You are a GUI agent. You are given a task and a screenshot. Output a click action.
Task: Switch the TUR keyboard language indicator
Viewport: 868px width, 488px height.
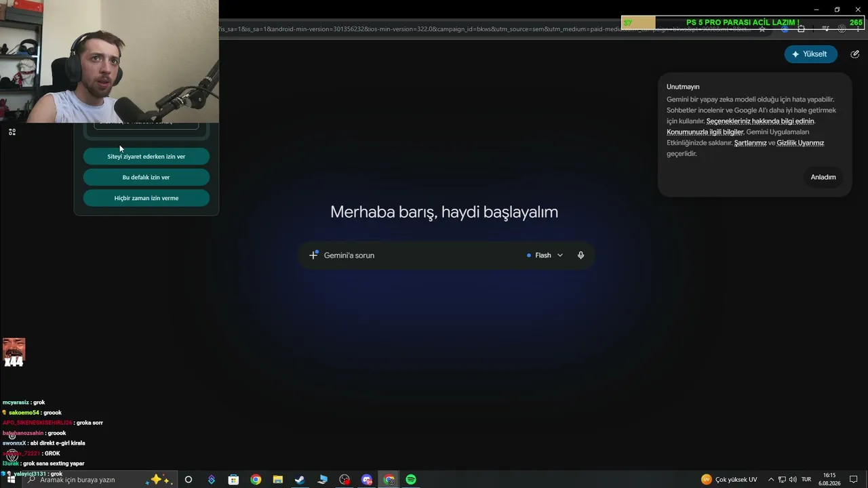(806, 480)
